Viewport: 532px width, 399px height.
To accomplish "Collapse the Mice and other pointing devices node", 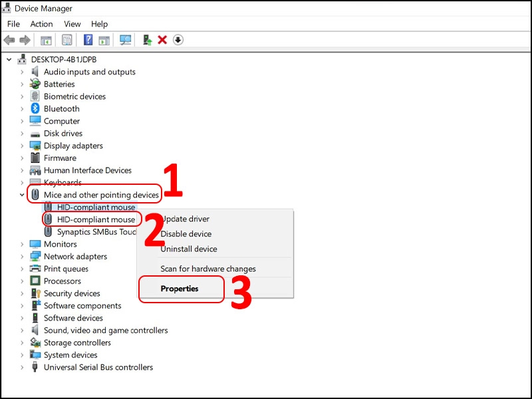I will 22,194.
